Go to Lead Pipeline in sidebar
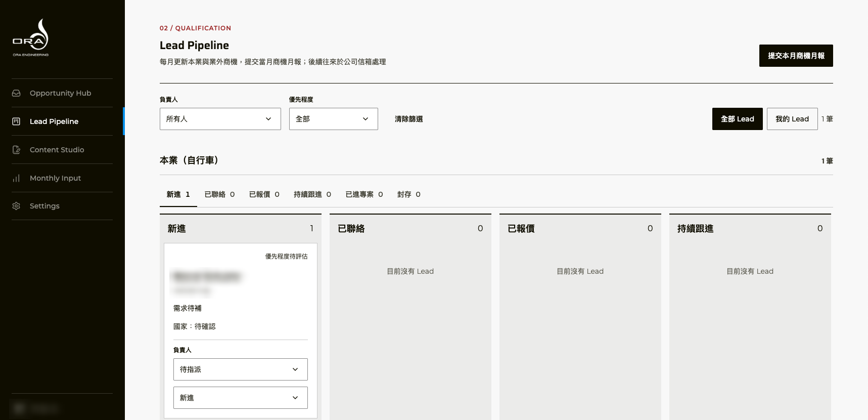 pyautogui.click(x=62, y=121)
